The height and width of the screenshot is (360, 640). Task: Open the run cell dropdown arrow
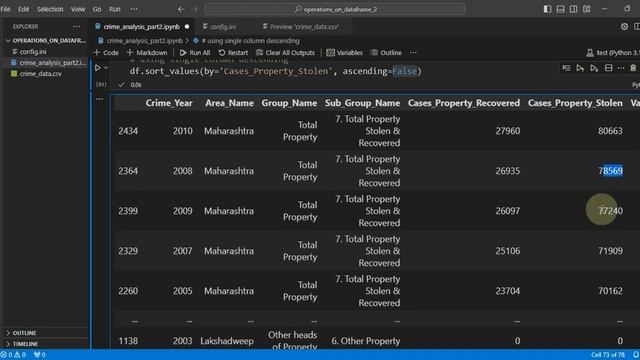106,68
